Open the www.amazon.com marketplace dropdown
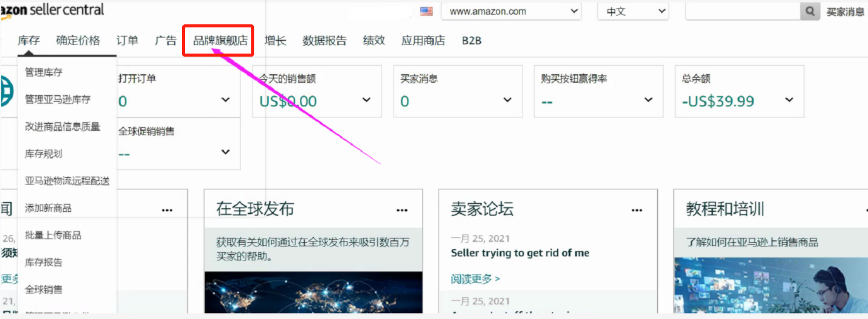Screen dimensions: 868x319 [x=511, y=11]
